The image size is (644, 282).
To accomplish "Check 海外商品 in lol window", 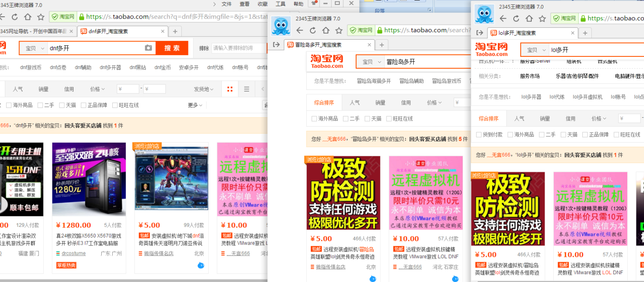I will point(510,134).
